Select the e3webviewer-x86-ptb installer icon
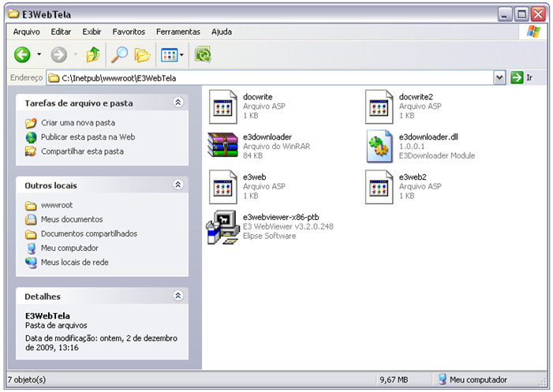The height and width of the screenshot is (392, 553). coord(222,229)
